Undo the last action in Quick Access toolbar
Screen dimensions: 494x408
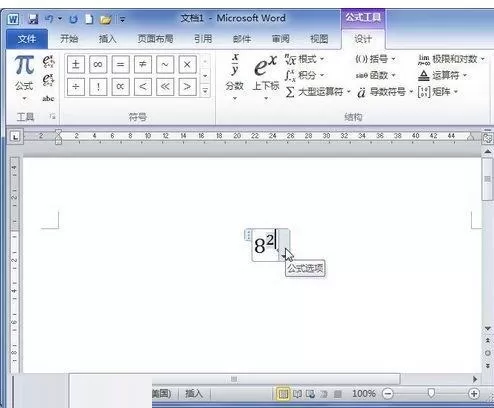point(49,19)
